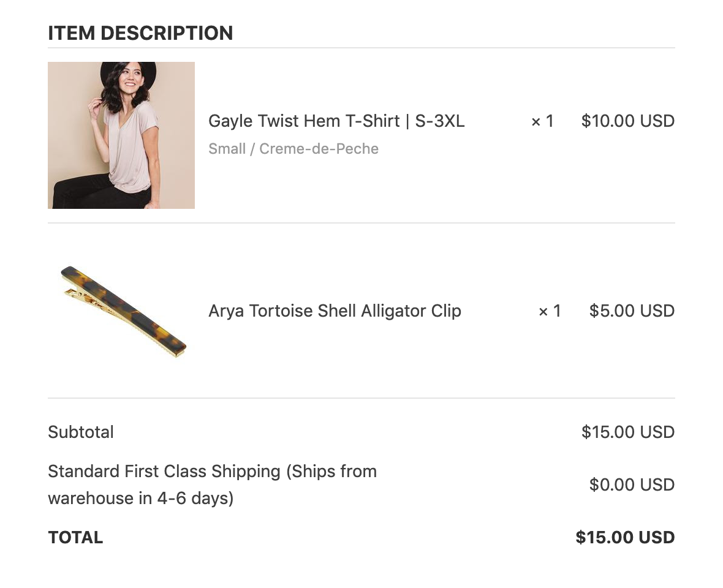Click the $0.00 USD shipping amount
Image resolution: width=723 pixels, height=588 pixels.
click(632, 484)
